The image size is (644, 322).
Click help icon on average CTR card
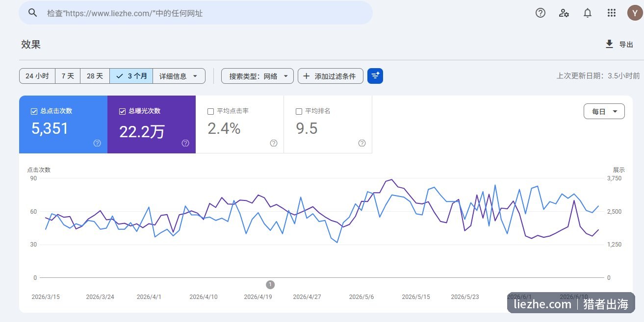click(274, 143)
